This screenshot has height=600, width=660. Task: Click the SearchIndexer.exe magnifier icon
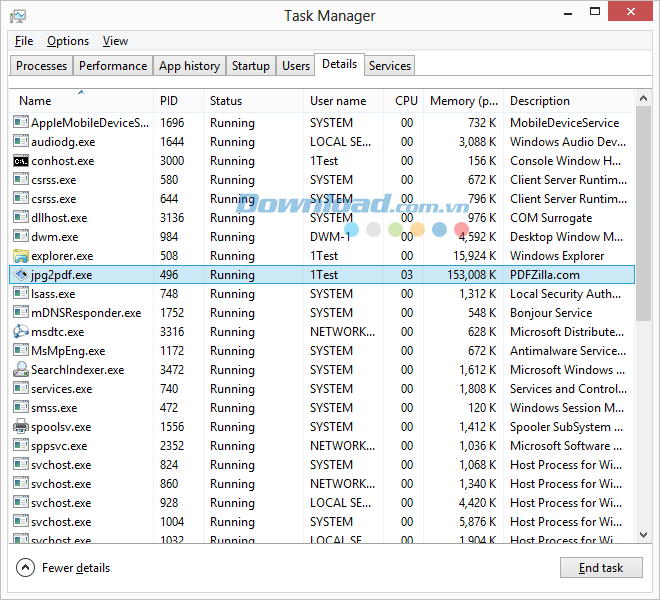tap(21, 370)
